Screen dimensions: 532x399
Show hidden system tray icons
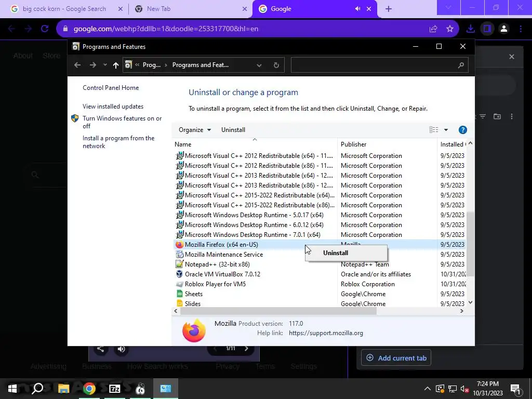(x=427, y=389)
